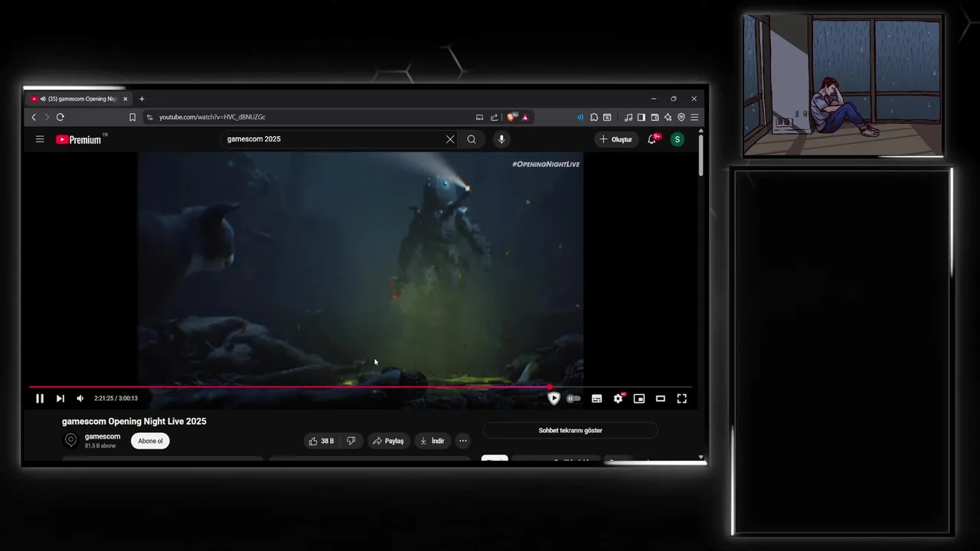
Task: Run search with magnifier button
Action: (472, 139)
